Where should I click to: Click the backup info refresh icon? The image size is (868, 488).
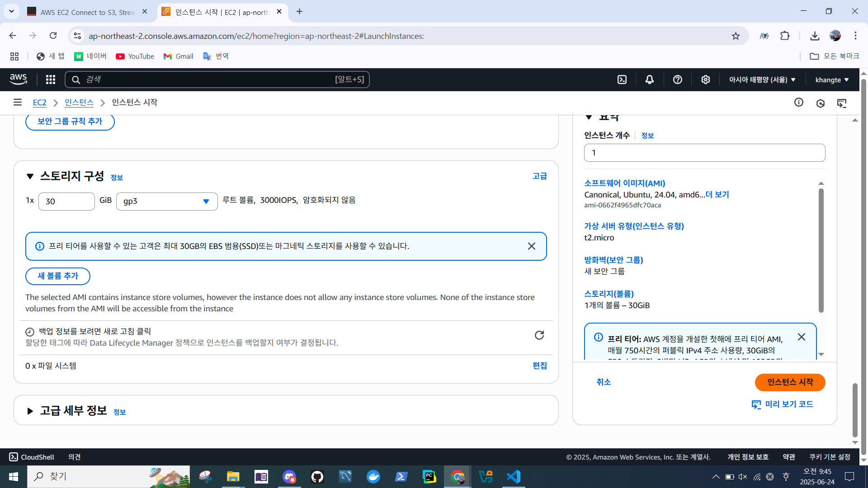click(539, 335)
